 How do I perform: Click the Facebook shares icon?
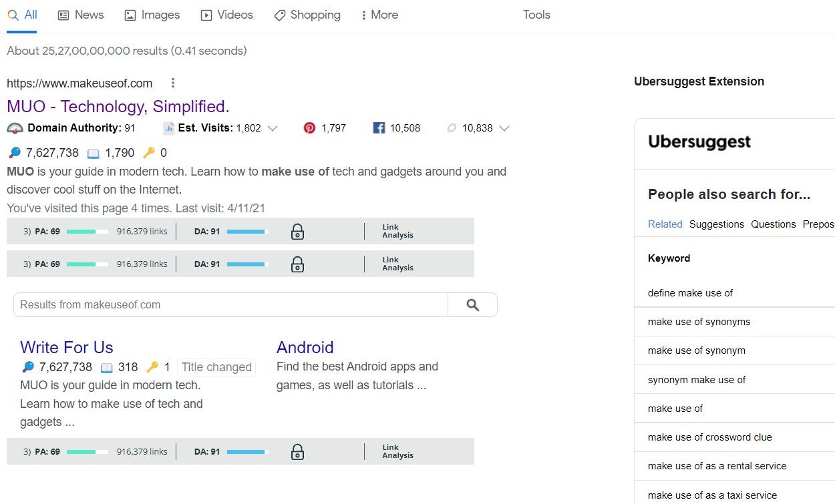379,128
